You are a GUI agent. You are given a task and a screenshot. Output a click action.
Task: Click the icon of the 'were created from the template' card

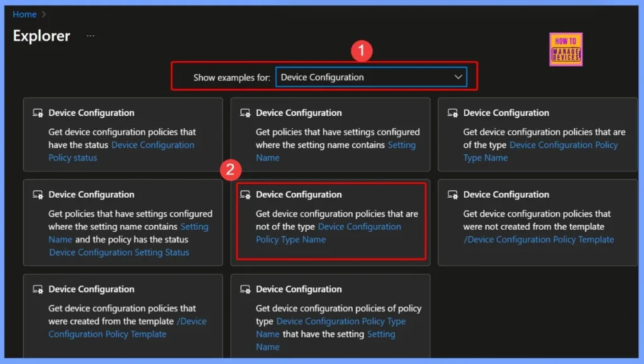(x=38, y=289)
